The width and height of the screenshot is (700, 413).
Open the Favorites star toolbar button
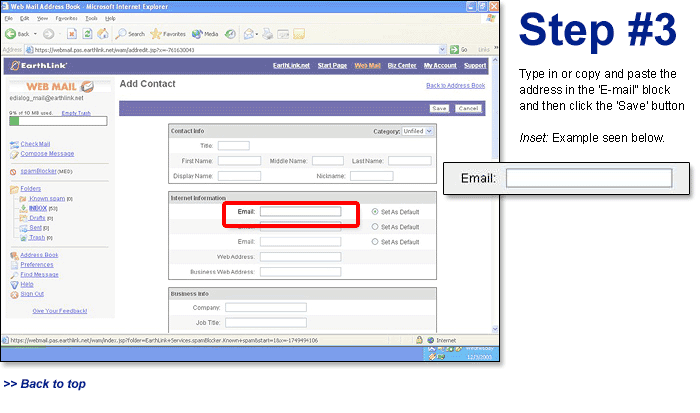coord(159,33)
